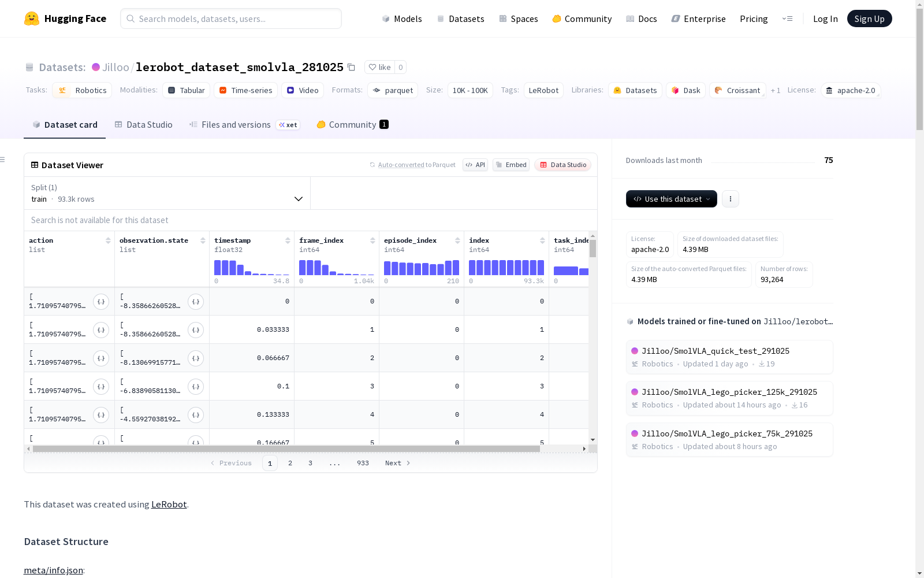This screenshot has width=924, height=578.
Task: Expand JSON for fifth observation.state row
Action: (196, 414)
